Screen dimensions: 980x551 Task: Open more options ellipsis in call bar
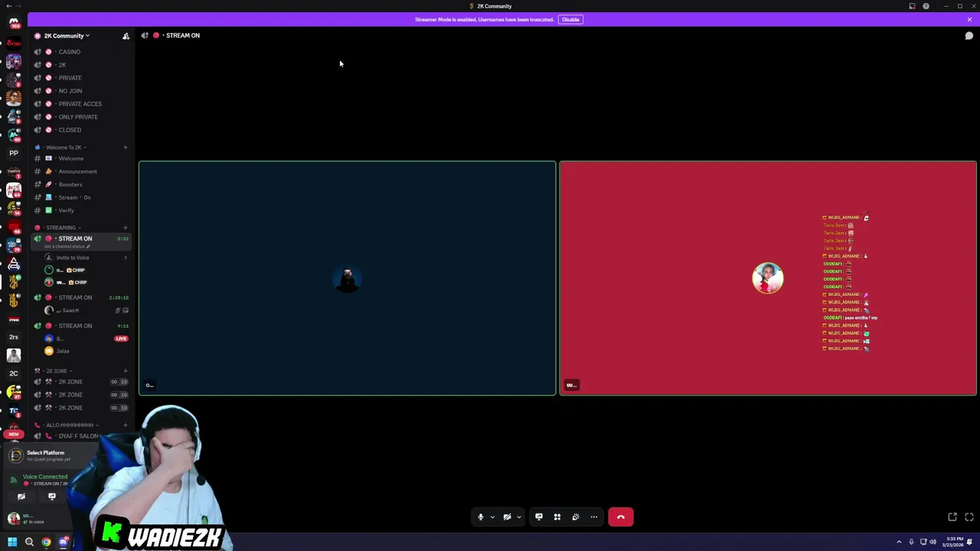click(x=594, y=517)
